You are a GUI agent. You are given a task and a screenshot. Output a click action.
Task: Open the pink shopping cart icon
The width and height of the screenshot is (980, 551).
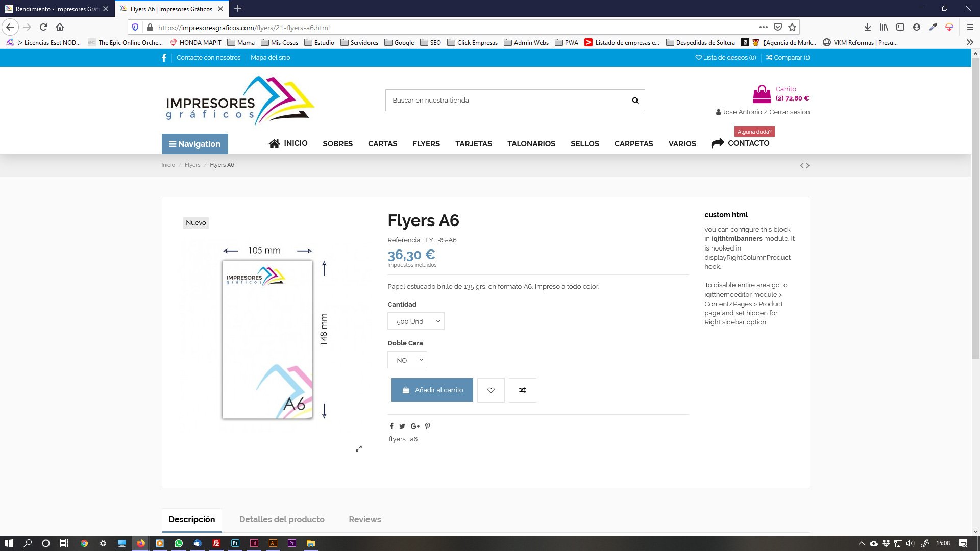tap(762, 94)
